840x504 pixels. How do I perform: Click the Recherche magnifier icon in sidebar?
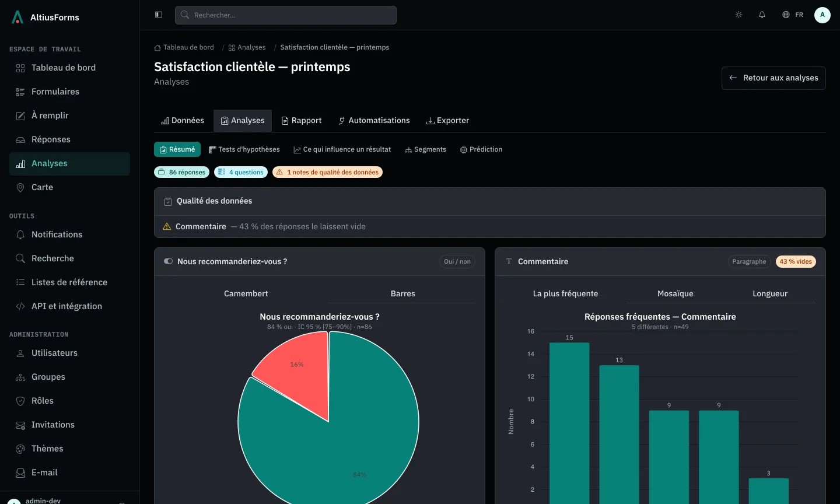coord(20,258)
